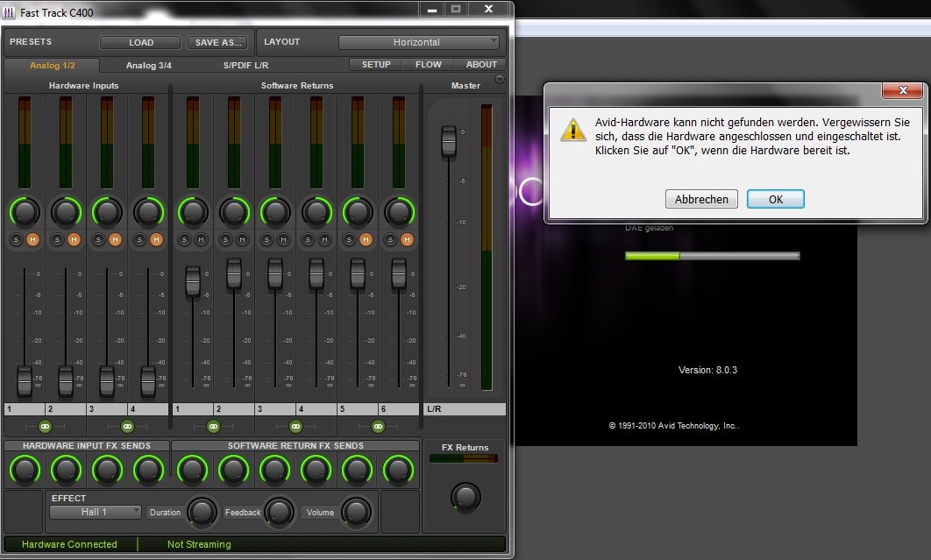This screenshot has height=560, width=931.
Task: Click the Version: 8.0.3 text on the splash screen
Action: 707,370
